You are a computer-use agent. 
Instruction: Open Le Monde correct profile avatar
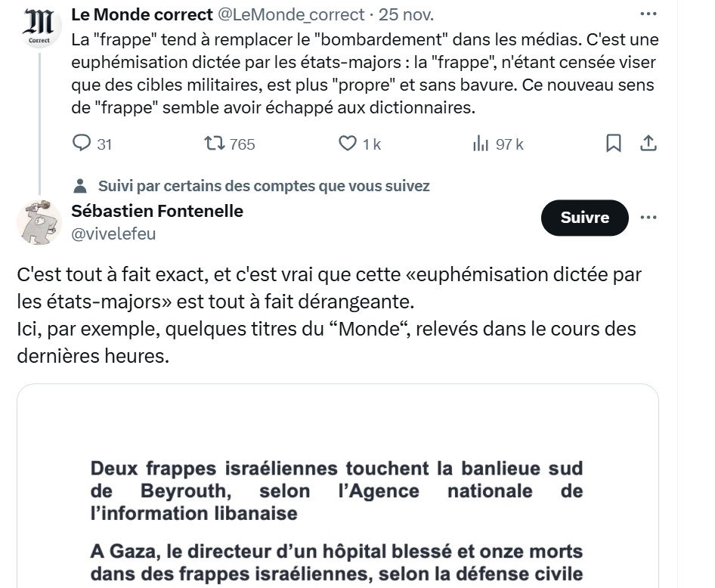pos(39,28)
